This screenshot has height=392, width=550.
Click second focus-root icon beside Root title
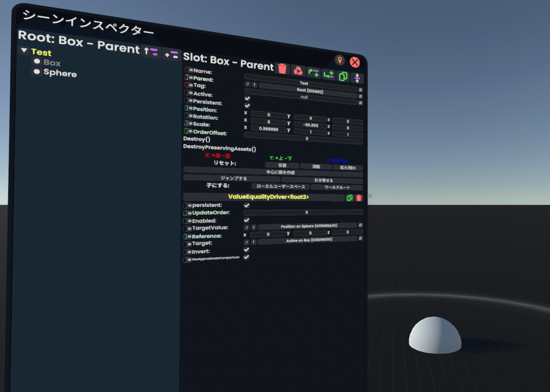click(172, 54)
